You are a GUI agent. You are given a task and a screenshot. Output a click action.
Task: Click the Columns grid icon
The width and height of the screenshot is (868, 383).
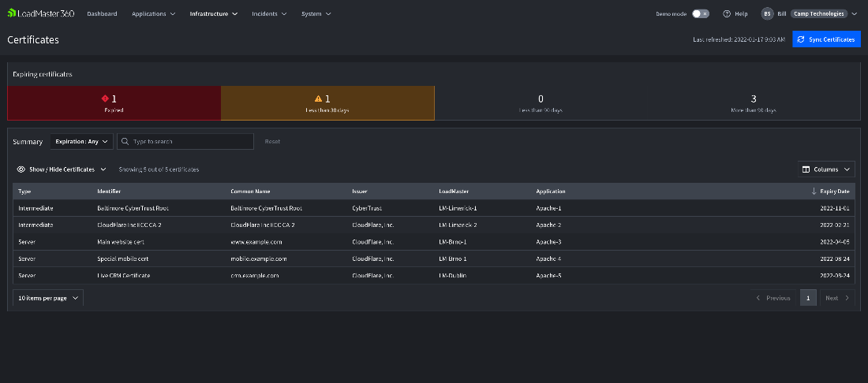[806, 169]
